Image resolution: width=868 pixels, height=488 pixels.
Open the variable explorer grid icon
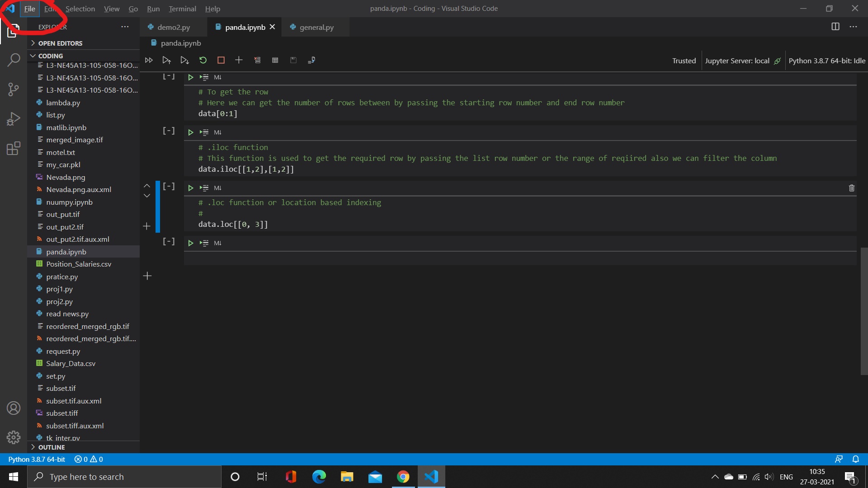(x=275, y=60)
